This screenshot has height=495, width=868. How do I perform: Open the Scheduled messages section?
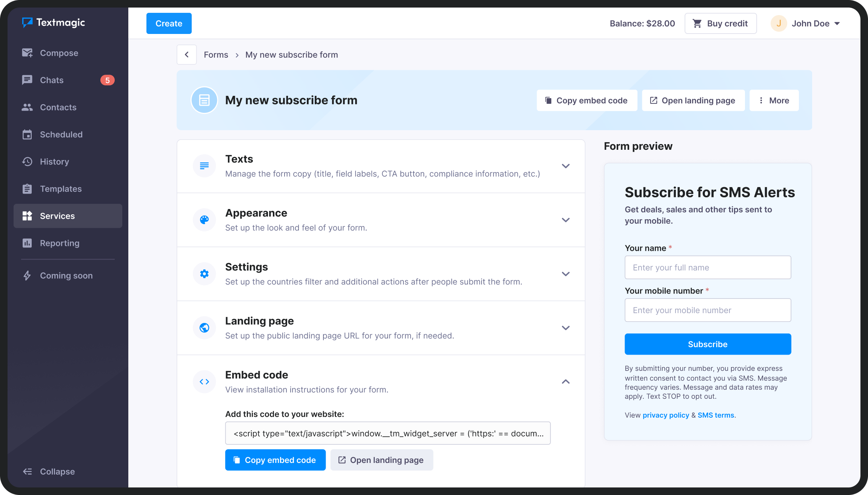point(61,134)
